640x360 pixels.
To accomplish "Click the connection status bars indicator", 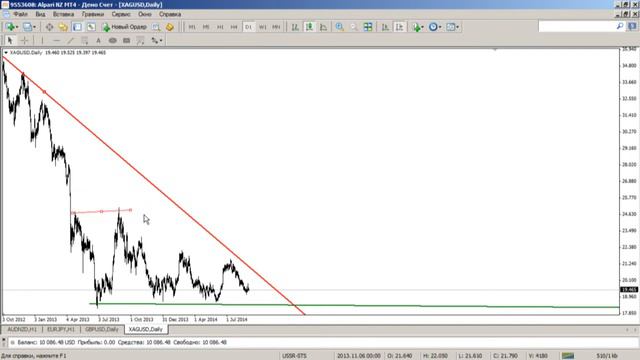I will tap(568, 356).
